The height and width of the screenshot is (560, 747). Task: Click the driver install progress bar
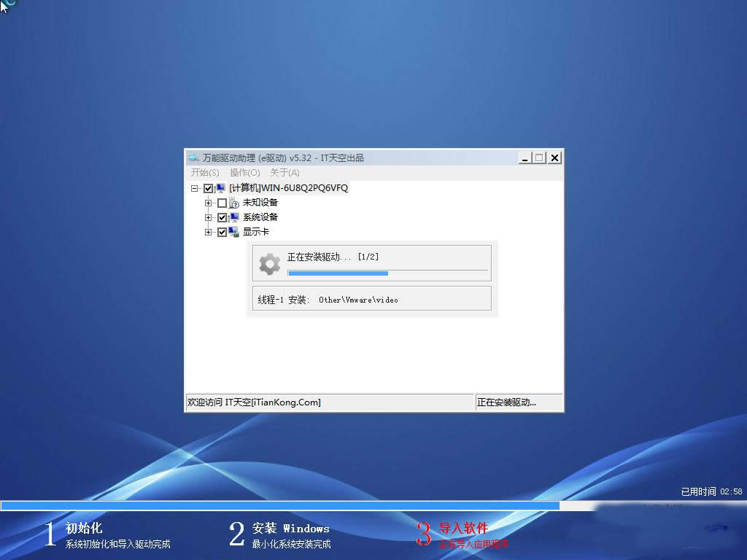coord(387,273)
